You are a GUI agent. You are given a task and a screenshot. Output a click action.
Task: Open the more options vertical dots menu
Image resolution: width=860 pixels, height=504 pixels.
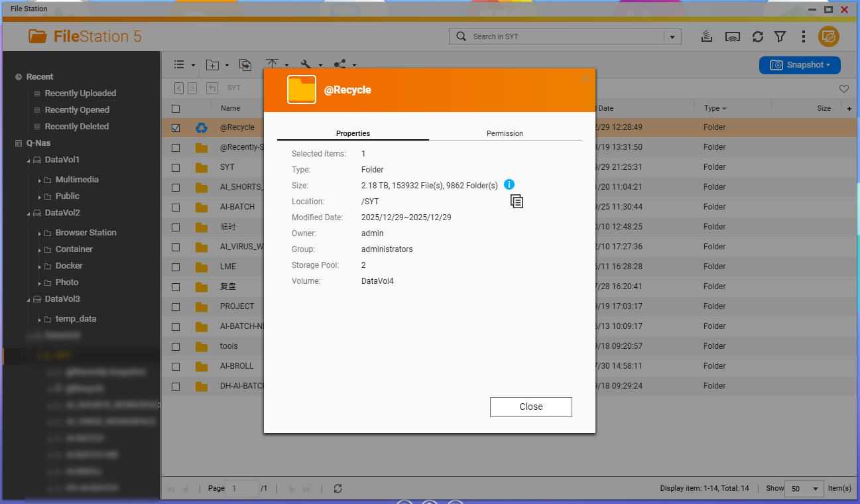coord(803,37)
